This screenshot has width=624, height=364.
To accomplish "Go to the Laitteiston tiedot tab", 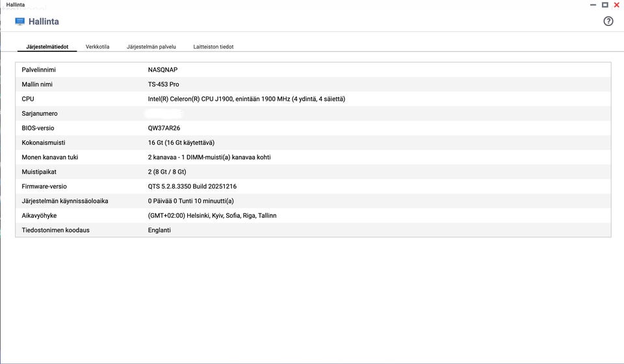I will pyautogui.click(x=213, y=47).
